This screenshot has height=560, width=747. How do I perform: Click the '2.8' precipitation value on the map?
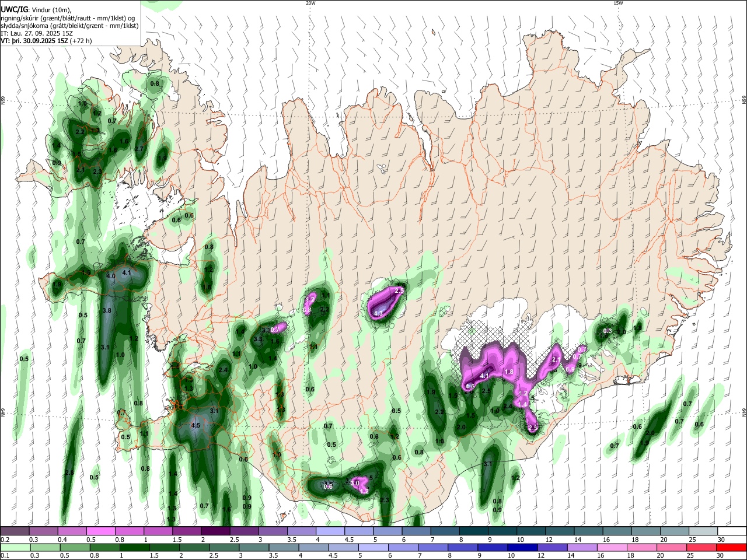(x=69, y=473)
